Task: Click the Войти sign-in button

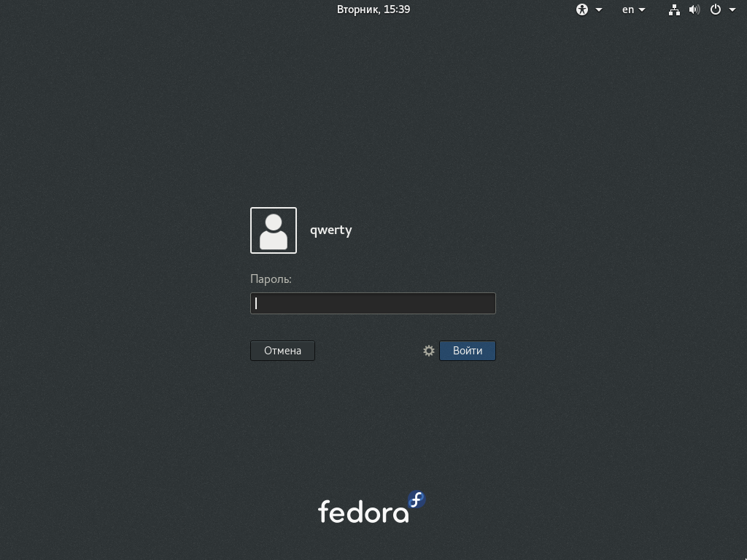Action: pyautogui.click(x=468, y=351)
